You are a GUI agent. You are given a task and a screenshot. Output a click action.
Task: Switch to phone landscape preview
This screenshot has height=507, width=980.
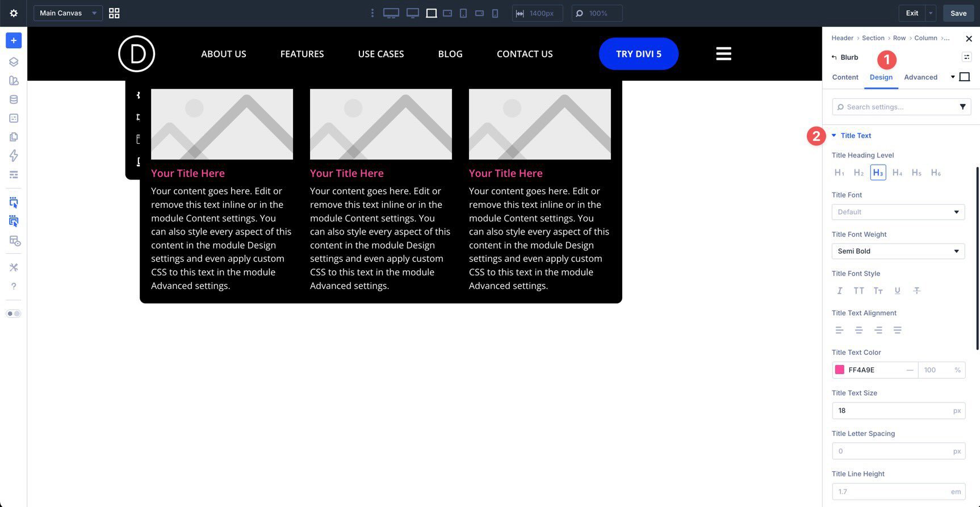[479, 13]
